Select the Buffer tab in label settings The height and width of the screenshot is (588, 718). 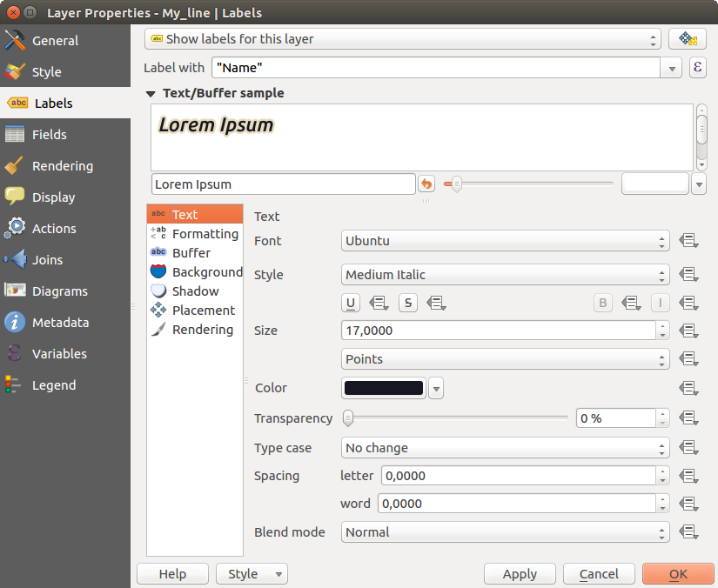click(x=191, y=253)
